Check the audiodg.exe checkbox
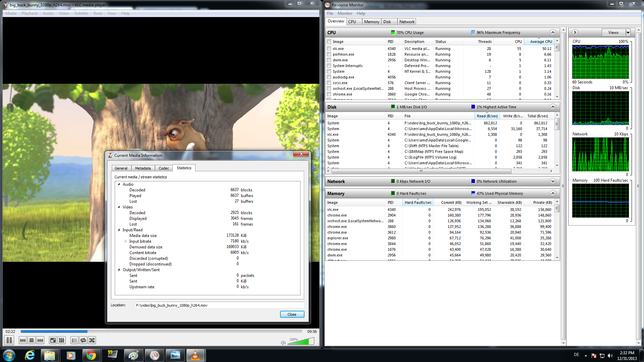 coord(329,77)
